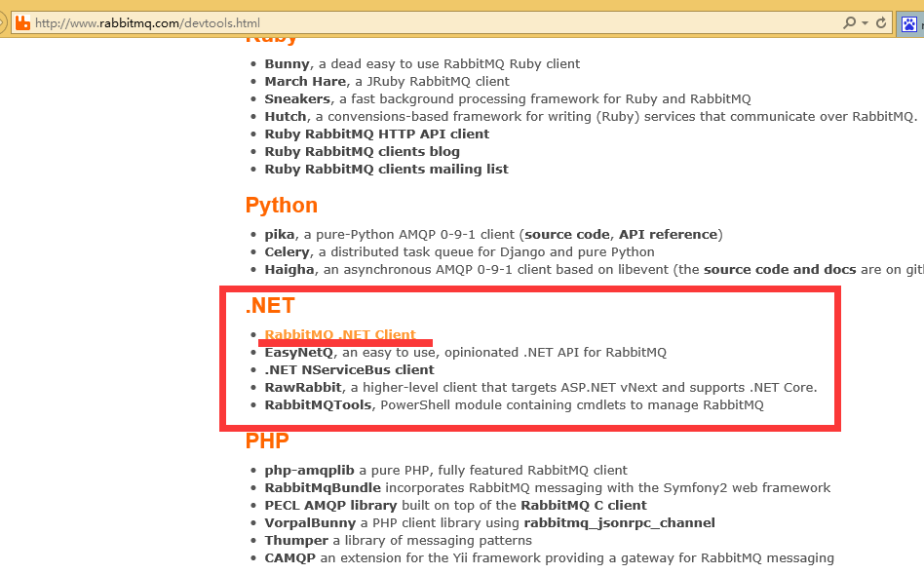This screenshot has width=924, height=574.
Task: Click the Baidu paw icon tab
Action: point(909,24)
